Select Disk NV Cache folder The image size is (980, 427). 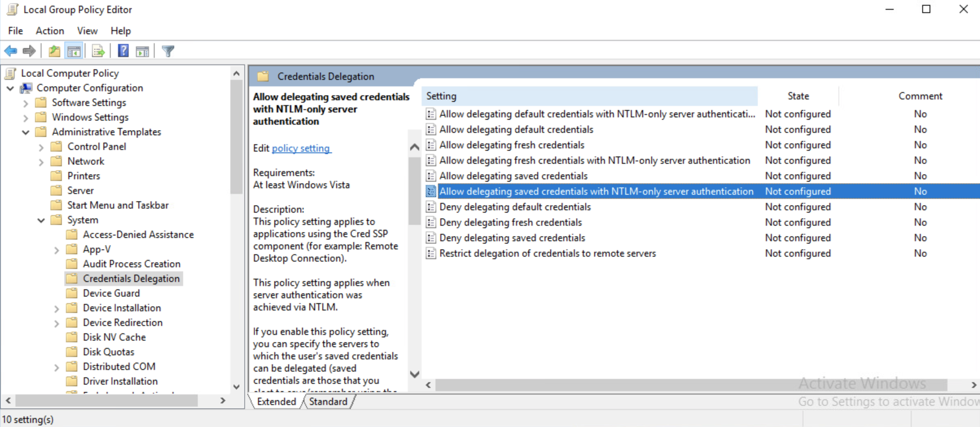point(114,337)
